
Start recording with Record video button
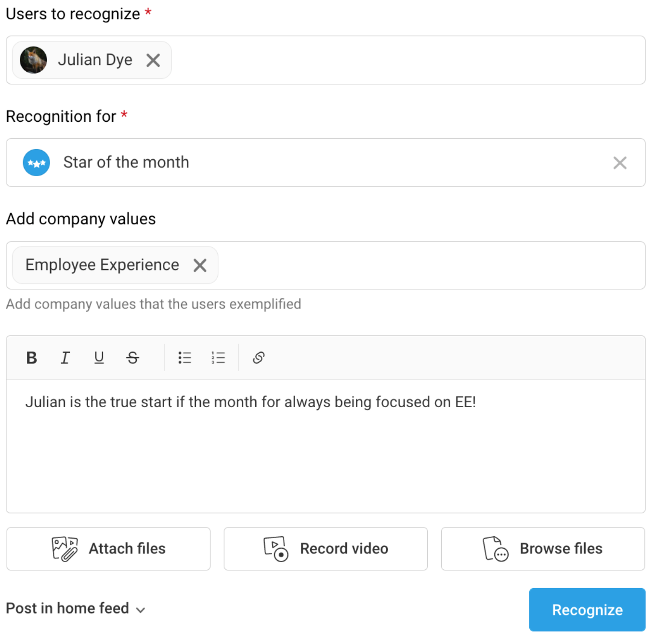(326, 549)
